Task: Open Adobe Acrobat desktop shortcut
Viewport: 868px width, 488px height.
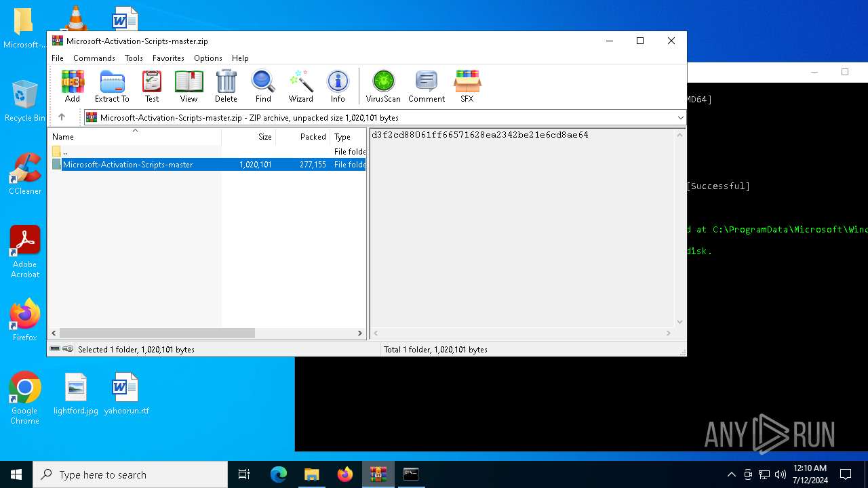Action: coord(25,252)
